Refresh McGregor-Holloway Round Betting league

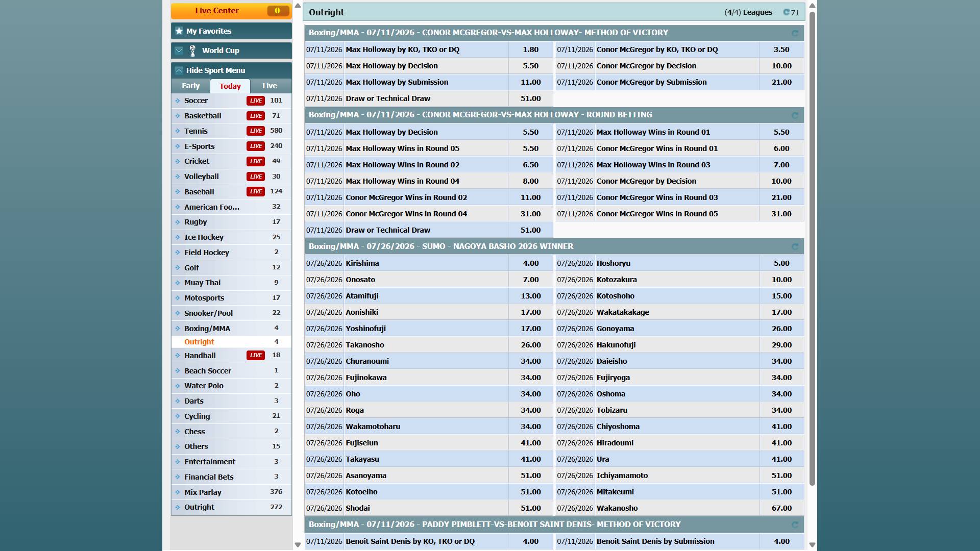point(795,116)
